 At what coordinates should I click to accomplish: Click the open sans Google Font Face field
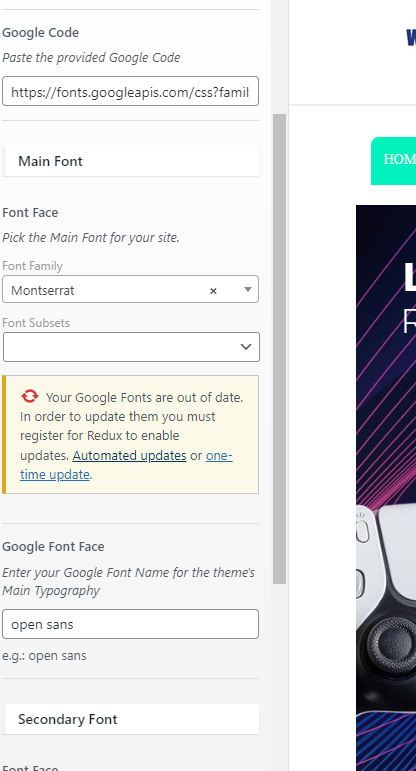pos(130,624)
